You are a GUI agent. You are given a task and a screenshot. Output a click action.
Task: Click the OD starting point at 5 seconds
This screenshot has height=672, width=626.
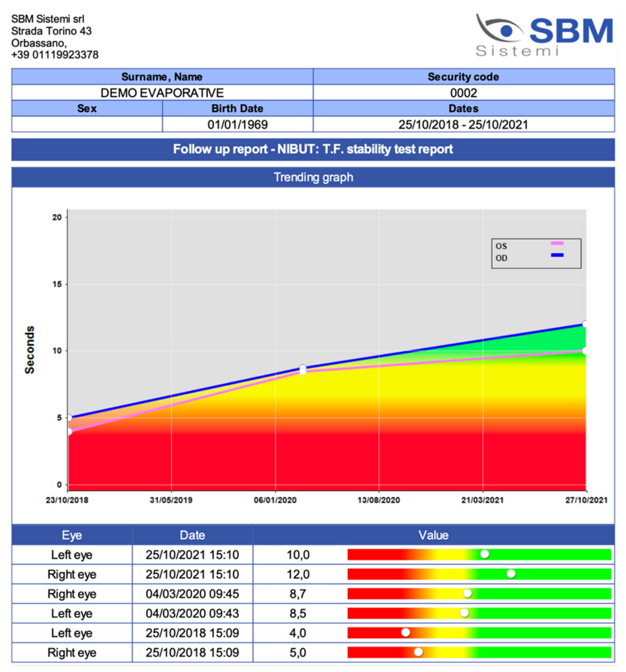[69, 418]
